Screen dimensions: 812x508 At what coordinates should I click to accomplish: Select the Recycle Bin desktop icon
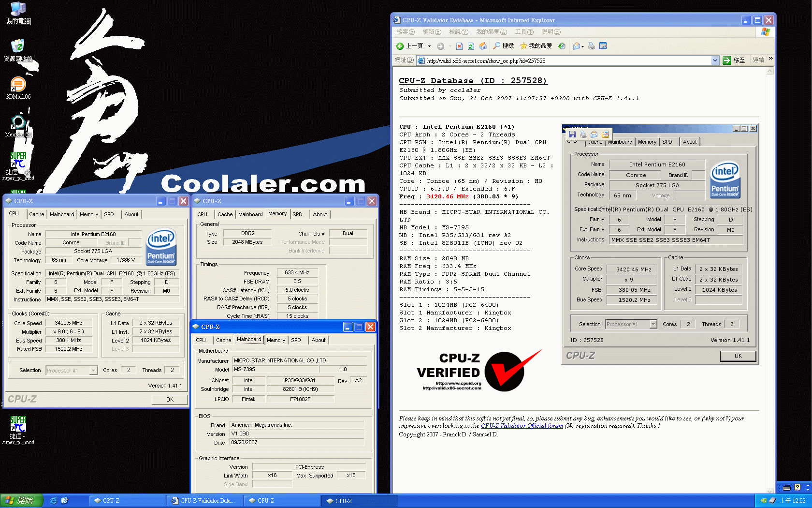(18, 46)
